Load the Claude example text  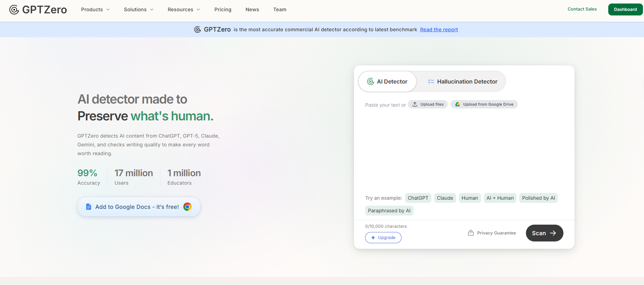(445, 198)
